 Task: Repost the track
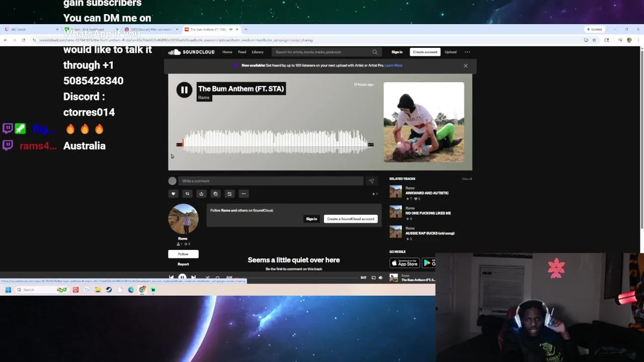coord(187,194)
